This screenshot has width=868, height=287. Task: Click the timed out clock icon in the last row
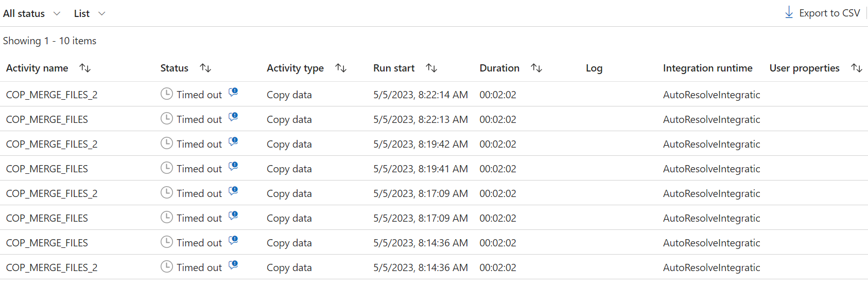click(166, 266)
